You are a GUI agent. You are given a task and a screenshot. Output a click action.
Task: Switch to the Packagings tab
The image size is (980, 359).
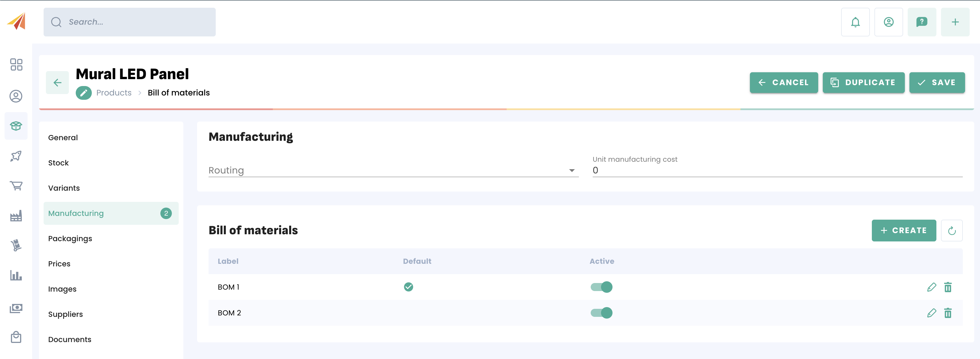coord(70,239)
